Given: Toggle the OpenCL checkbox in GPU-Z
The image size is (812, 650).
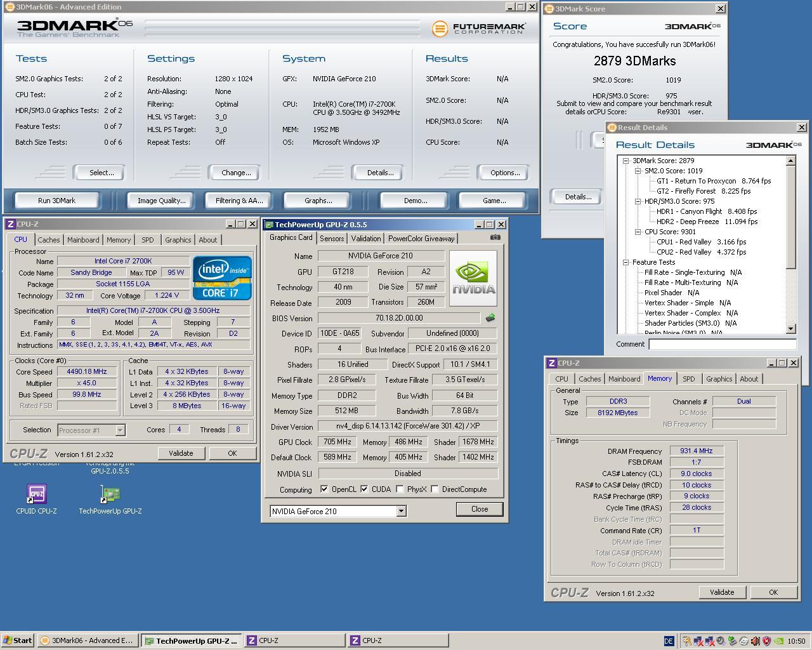Looking at the screenshot, I should tap(324, 489).
